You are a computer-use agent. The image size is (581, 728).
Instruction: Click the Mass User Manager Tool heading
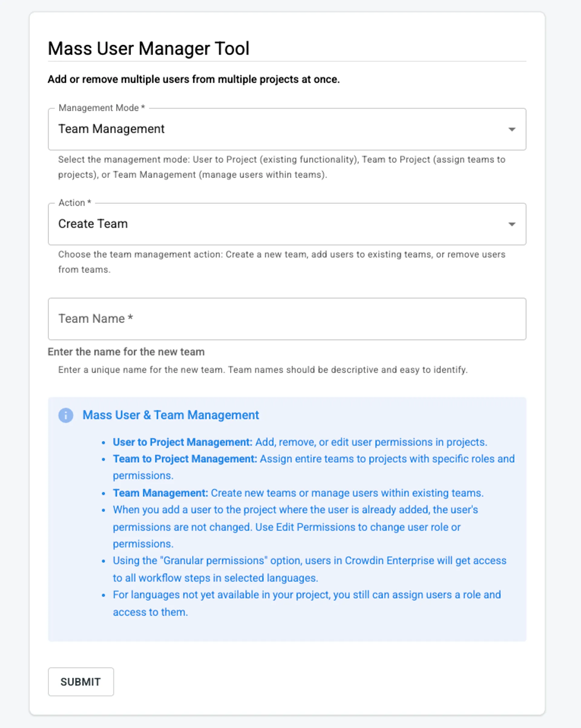(x=149, y=49)
